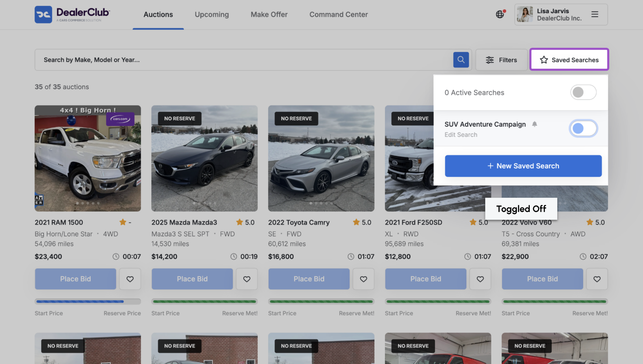Favorite the 2022 Volvo V60 with heart
Image resolution: width=643 pixels, height=364 pixels.
[597, 279]
